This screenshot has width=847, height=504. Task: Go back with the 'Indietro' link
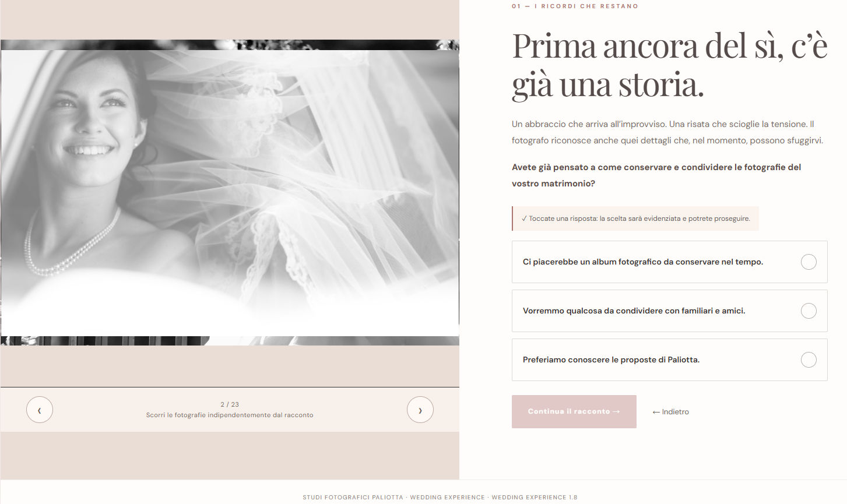(x=671, y=412)
